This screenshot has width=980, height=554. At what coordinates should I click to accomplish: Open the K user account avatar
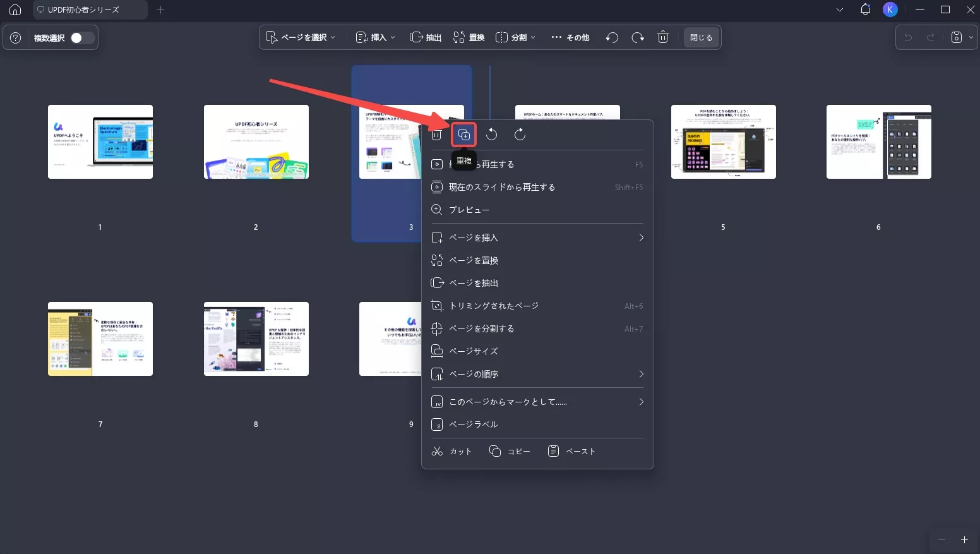coord(890,9)
